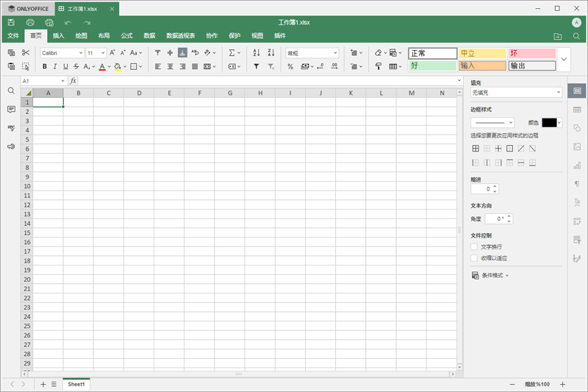Switch to the 公式 ribbon tab
The image size is (588, 392).
click(x=126, y=35)
